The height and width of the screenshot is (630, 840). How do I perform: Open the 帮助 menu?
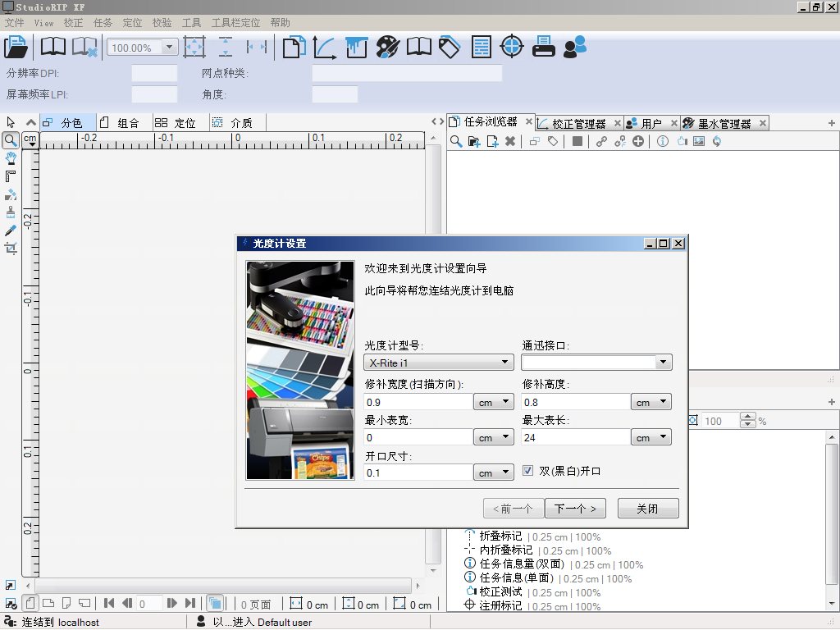[x=281, y=22]
